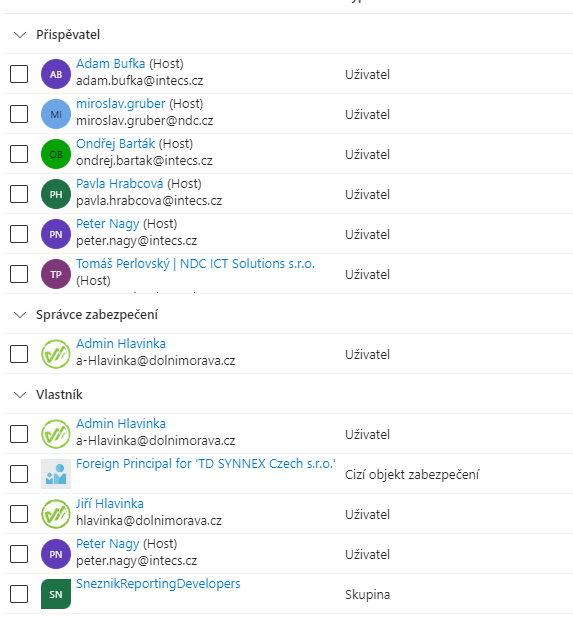Click Admin Hlavinka logo under Vlastník
The image size is (573, 641).
(56, 434)
